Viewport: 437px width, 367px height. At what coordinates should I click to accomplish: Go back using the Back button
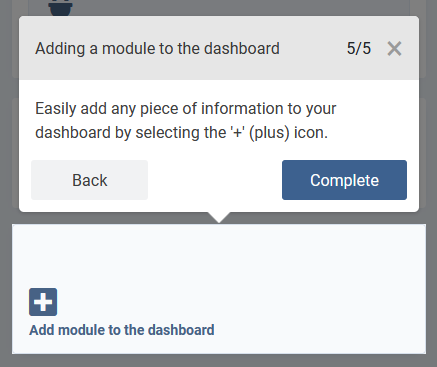pos(89,180)
